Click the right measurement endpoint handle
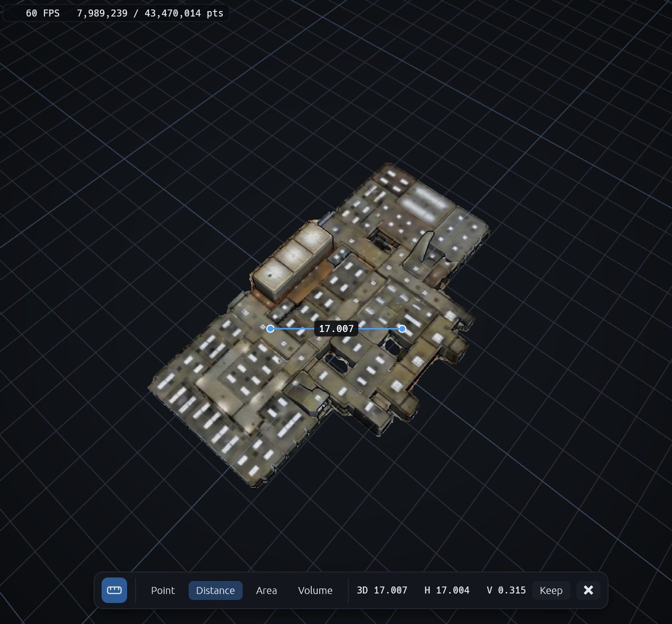The image size is (672, 624). (402, 328)
